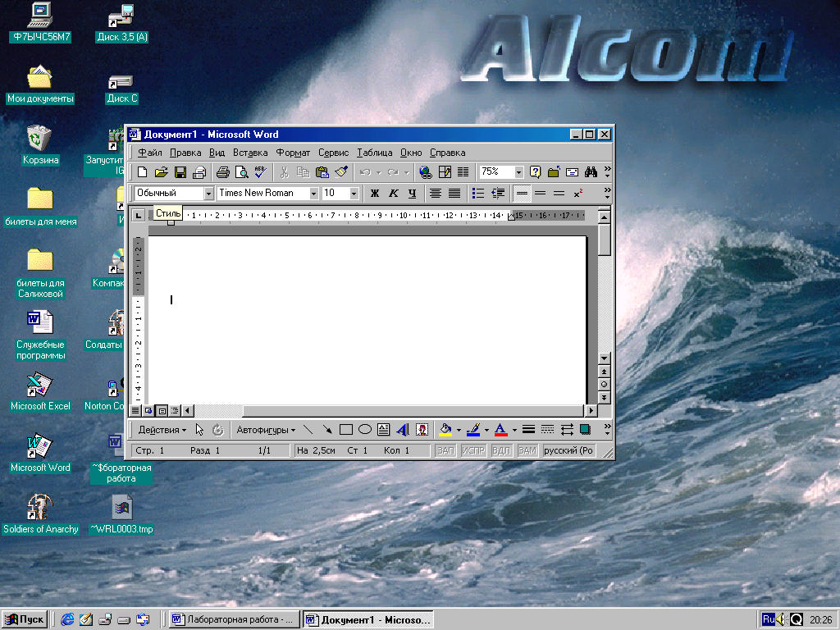Insert a Text Box from drawing toolbar
840x630 pixels.
[384, 430]
